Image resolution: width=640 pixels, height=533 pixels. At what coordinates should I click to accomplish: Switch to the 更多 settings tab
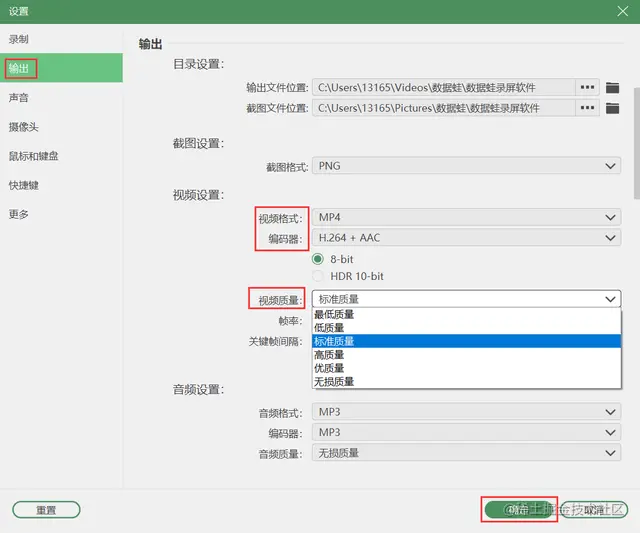click(x=61, y=214)
